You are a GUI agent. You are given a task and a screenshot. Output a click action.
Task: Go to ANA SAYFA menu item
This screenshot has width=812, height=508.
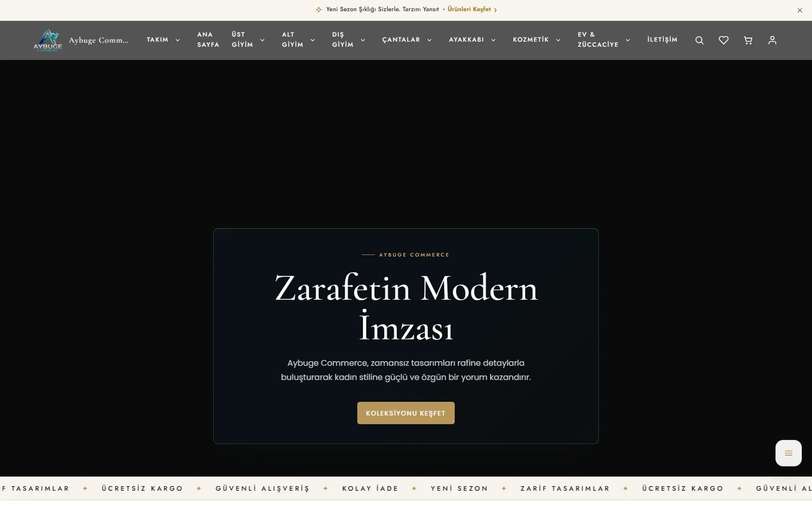pos(208,40)
